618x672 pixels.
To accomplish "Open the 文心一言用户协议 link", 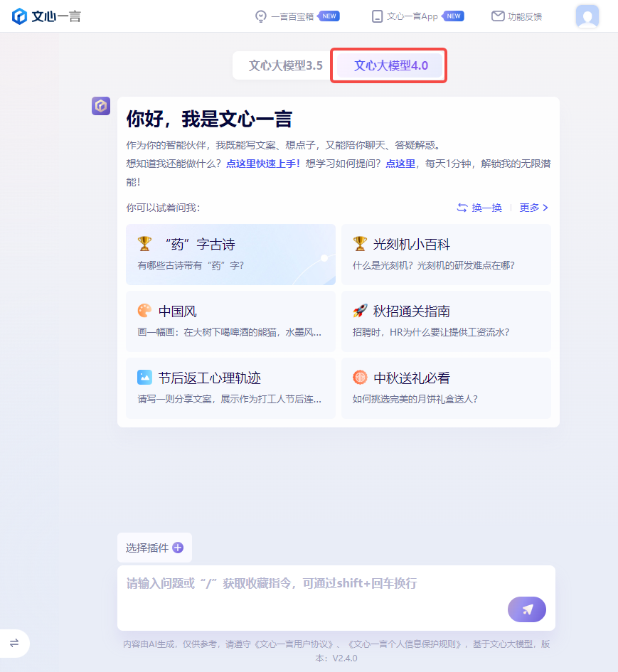I will (x=294, y=644).
